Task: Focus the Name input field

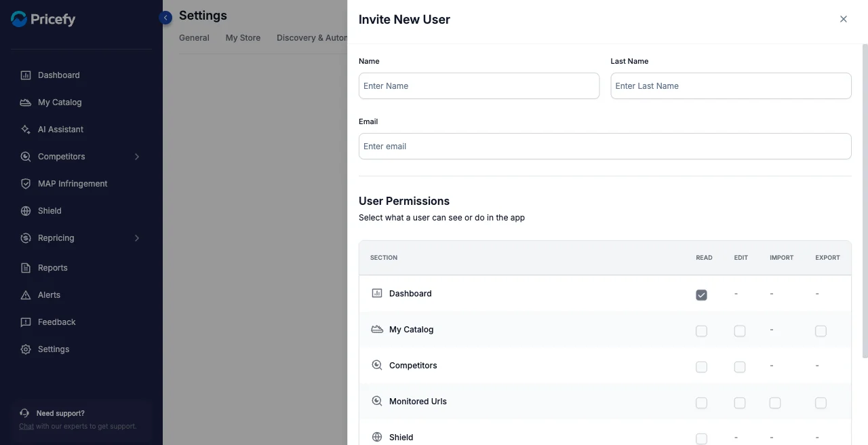Action: point(479,86)
